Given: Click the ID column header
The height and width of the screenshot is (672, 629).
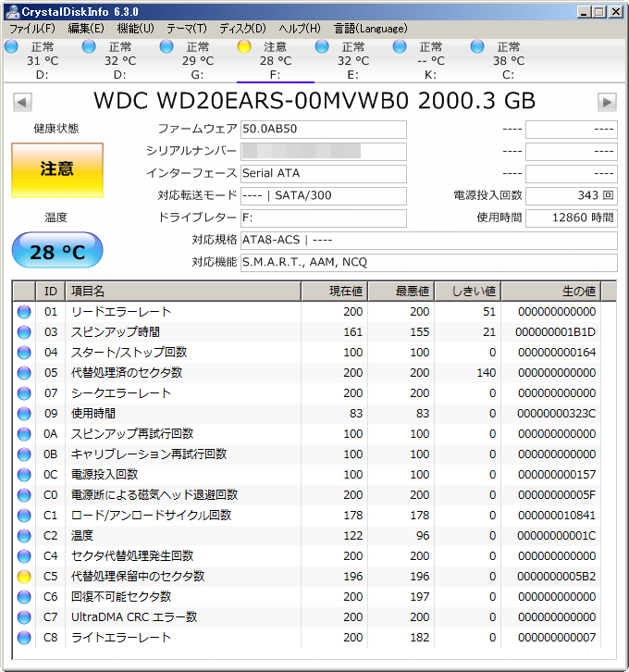Looking at the screenshot, I should (51, 292).
